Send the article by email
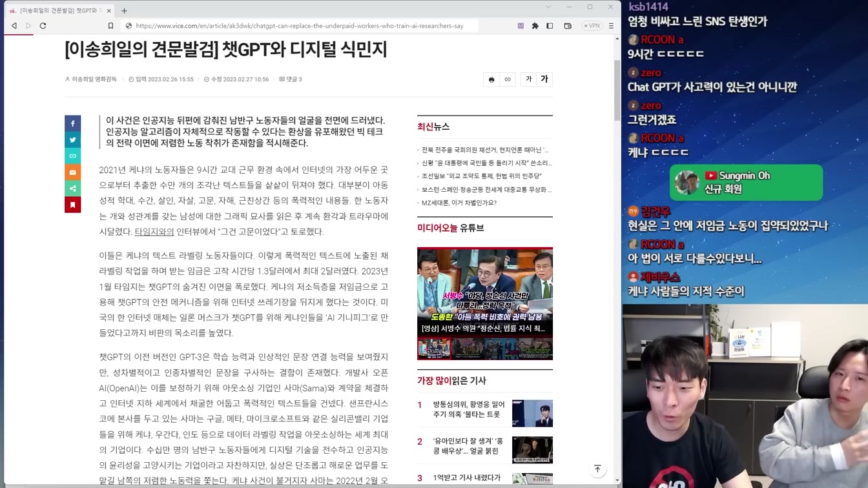 point(73,172)
